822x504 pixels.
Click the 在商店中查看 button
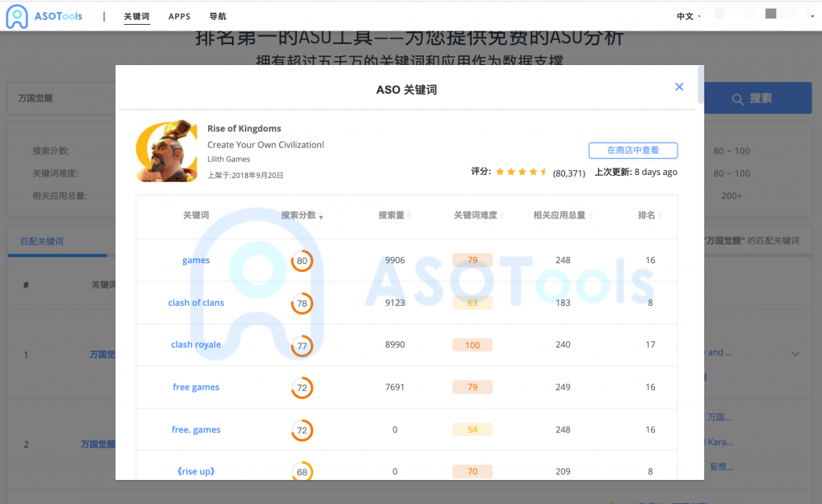[x=633, y=150]
